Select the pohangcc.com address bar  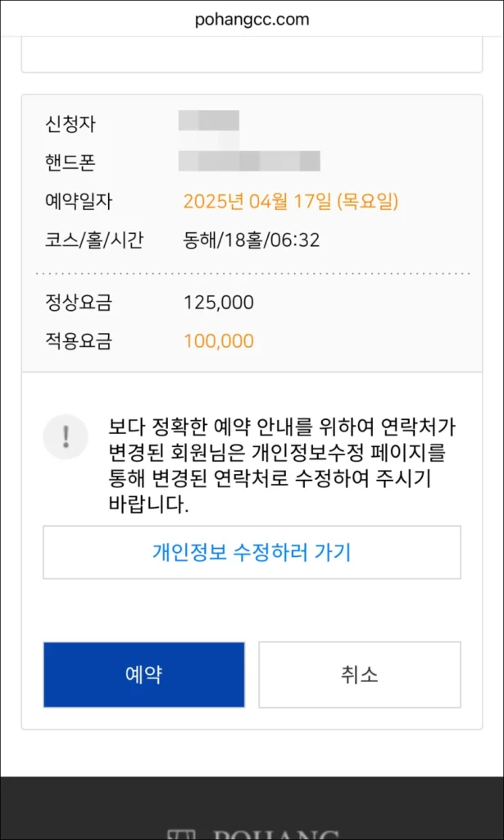click(x=252, y=20)
